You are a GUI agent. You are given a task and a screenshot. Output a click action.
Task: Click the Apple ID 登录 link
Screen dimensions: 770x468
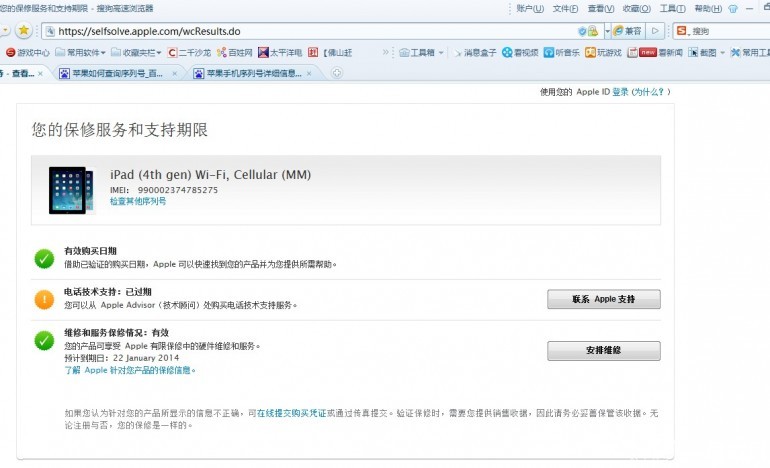620,92
